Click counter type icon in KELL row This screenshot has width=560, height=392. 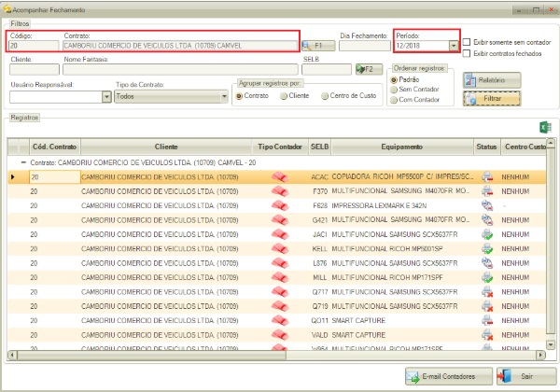(x=280, y=249)
